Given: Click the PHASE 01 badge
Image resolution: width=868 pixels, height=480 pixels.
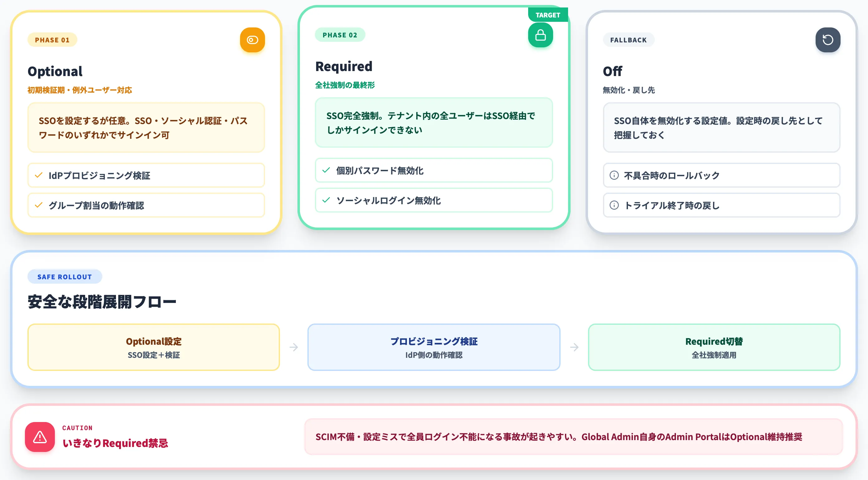Looking at the screenshot, I should pyautogui.click(x=52, y=40).
